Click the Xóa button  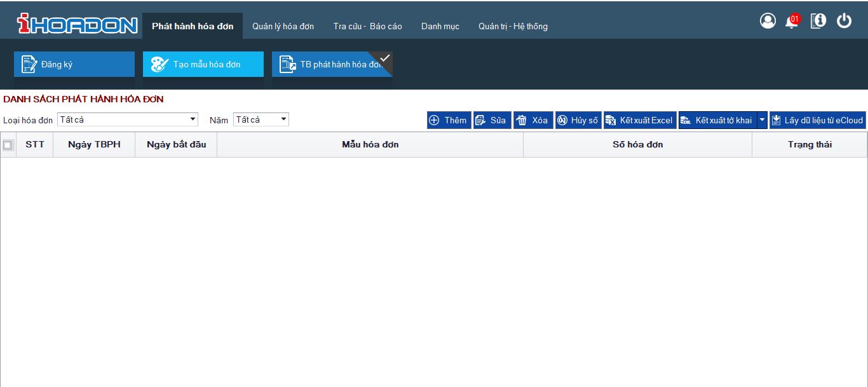(532, 120)
